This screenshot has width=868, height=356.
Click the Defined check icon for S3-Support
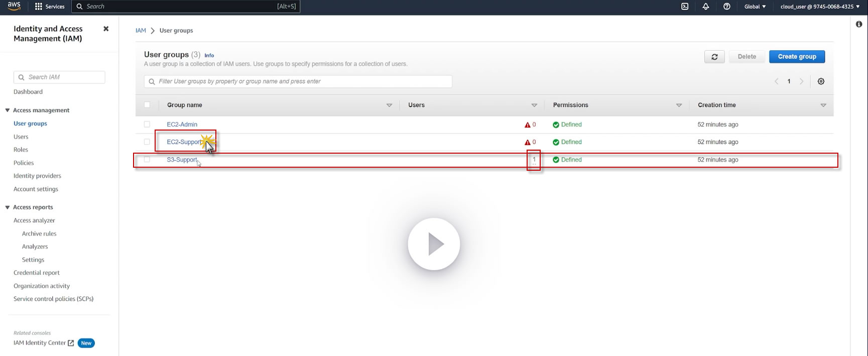(x=556, y=160)
